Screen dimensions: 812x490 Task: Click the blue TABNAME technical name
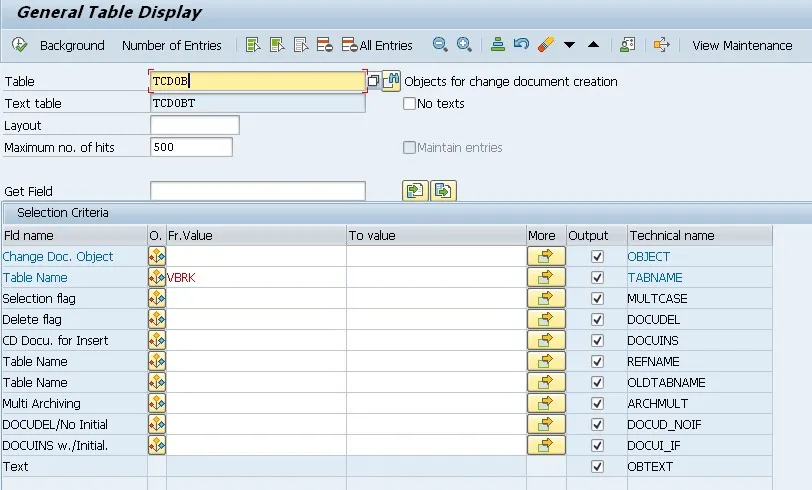tap(655, 278)
